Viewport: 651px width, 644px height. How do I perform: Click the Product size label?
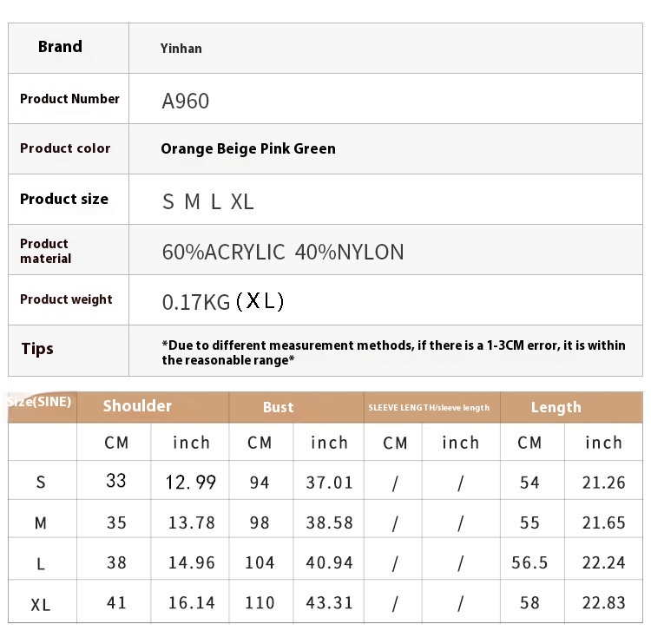pos(64,199)
